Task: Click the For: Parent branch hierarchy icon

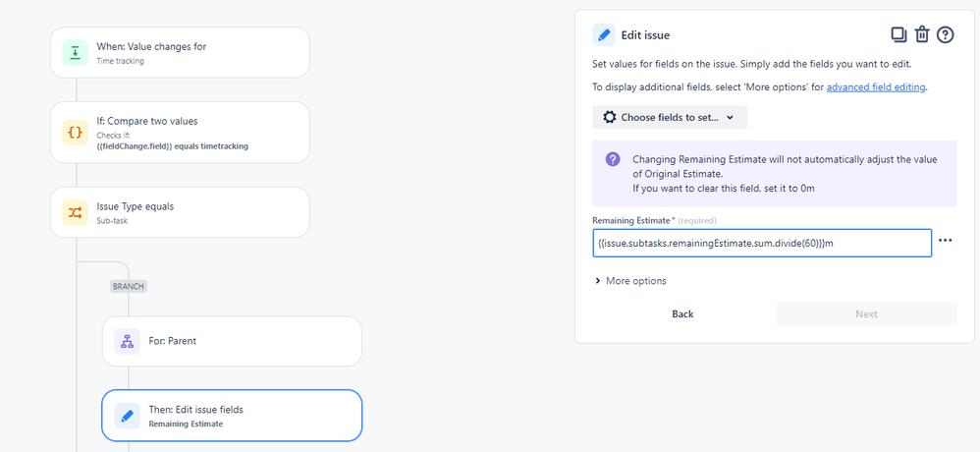Action: point(127,341)
